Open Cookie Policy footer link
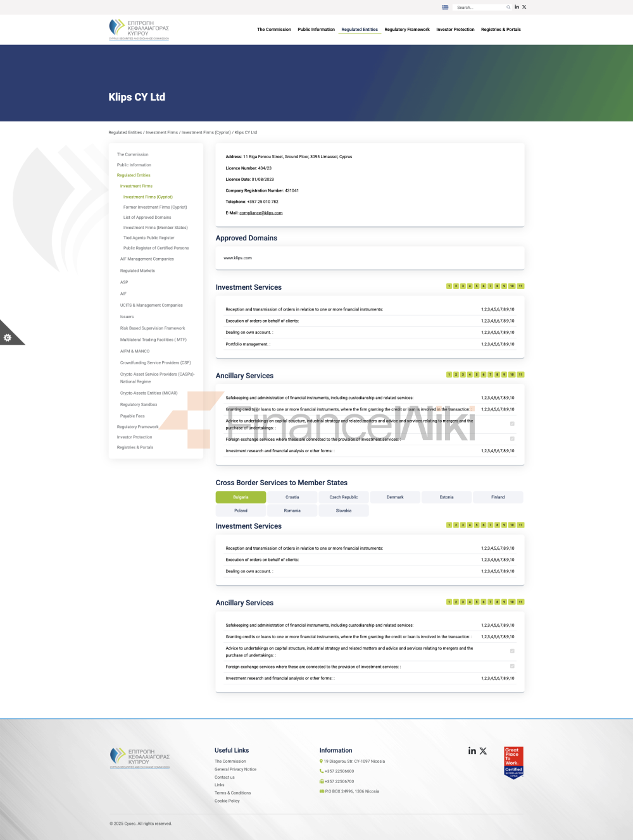Screen dimensions: 633x840 (x=227, y=801)
